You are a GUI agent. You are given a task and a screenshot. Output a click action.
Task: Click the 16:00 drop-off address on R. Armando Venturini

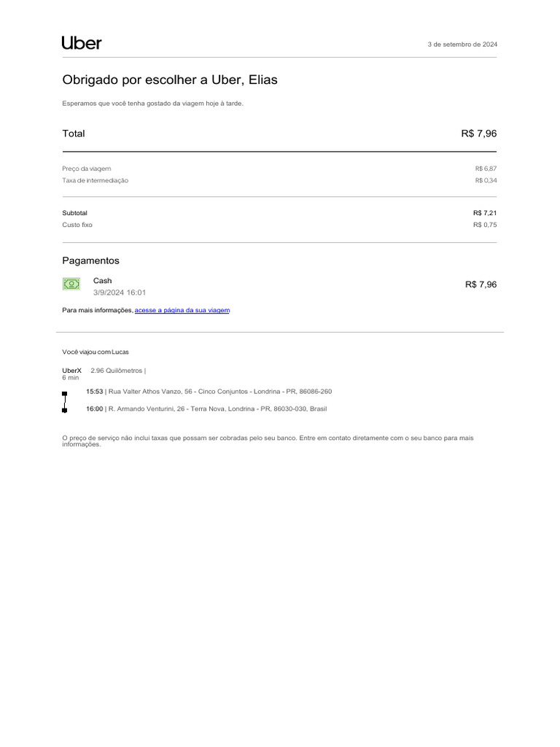click(206, 409)
